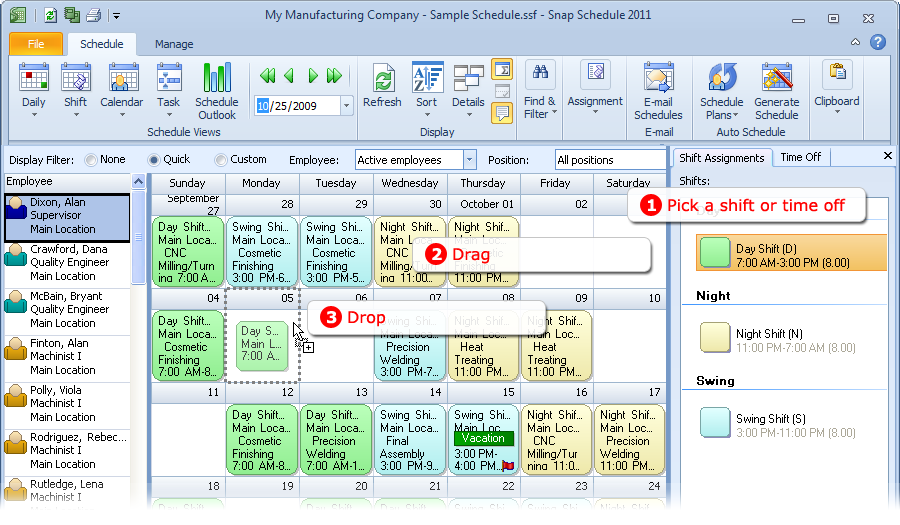Jump forward with the double right arrow
Screen dimensions: 900x525
[x=334, y=76]
